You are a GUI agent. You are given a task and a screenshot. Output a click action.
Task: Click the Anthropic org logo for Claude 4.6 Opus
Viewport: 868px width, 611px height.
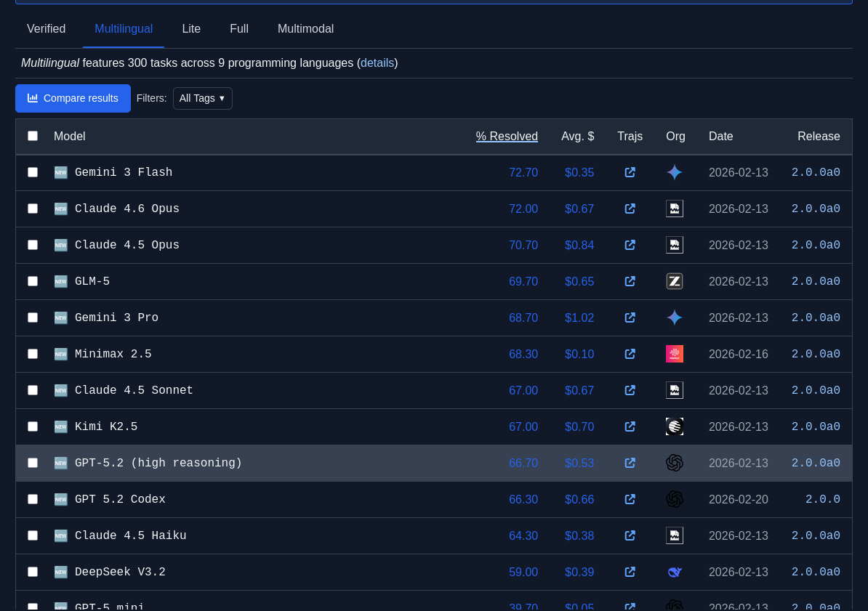coord(674,209)
